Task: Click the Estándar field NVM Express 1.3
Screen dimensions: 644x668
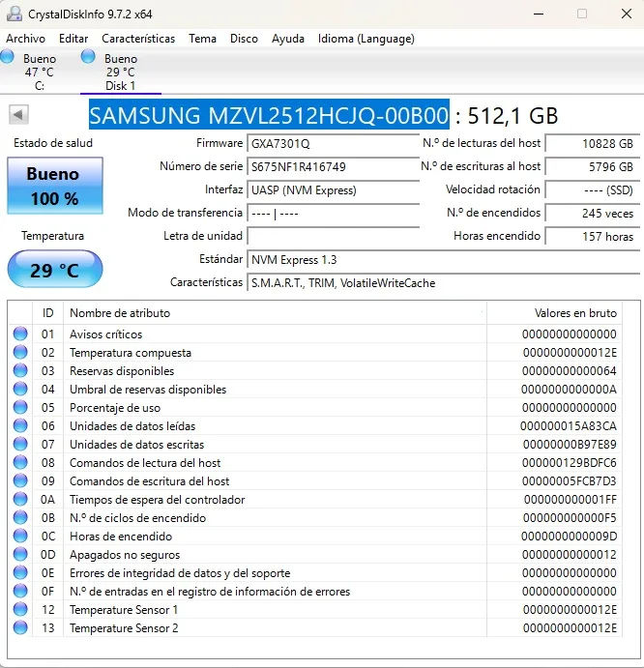Action: [x=443, y=260]
